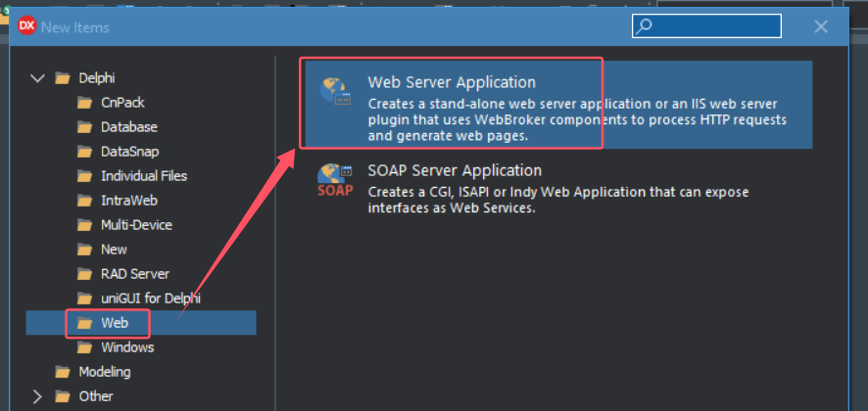This screenshot has width=868, height=411.
Task: Select the Database folder icon
Action: [84, 127]
